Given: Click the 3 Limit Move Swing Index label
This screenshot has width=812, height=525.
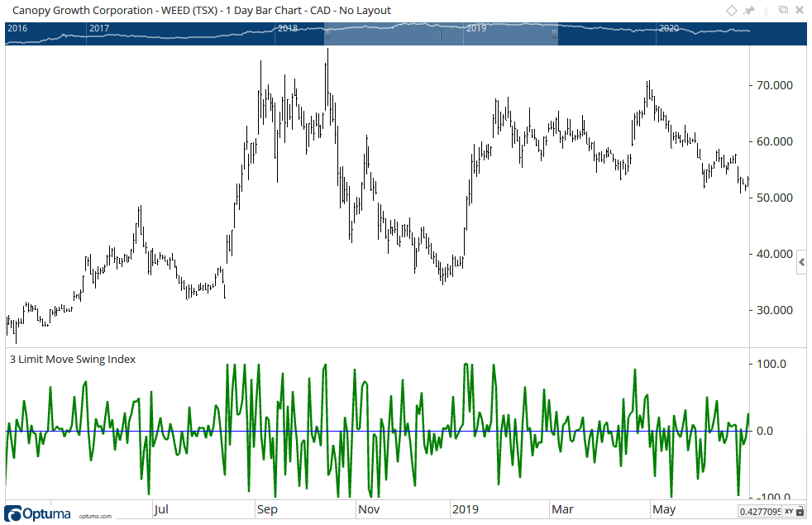Looking at the screenshot, I should [x=73, y=360].
